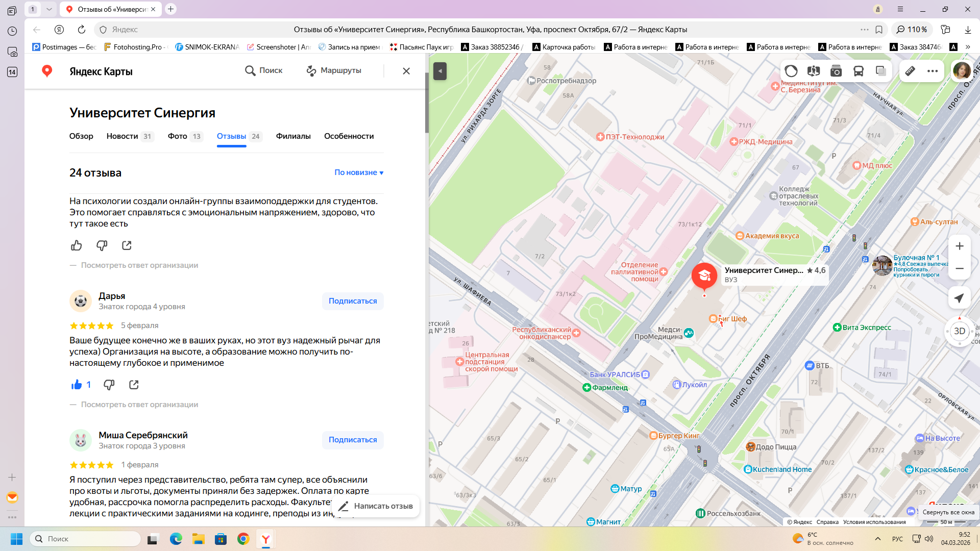Open street panoramas on the map
This screenshot has width=980, height=551.
click(814, 71)
